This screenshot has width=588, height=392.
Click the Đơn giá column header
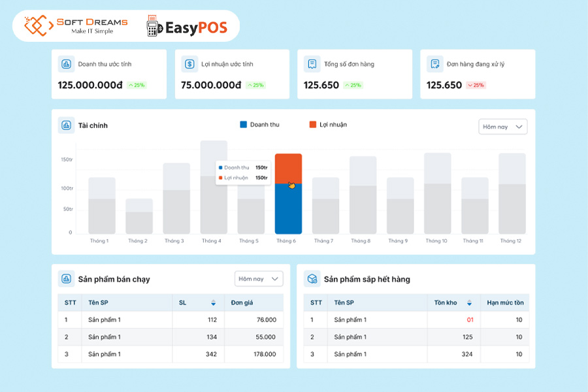(x=243, y=302)
